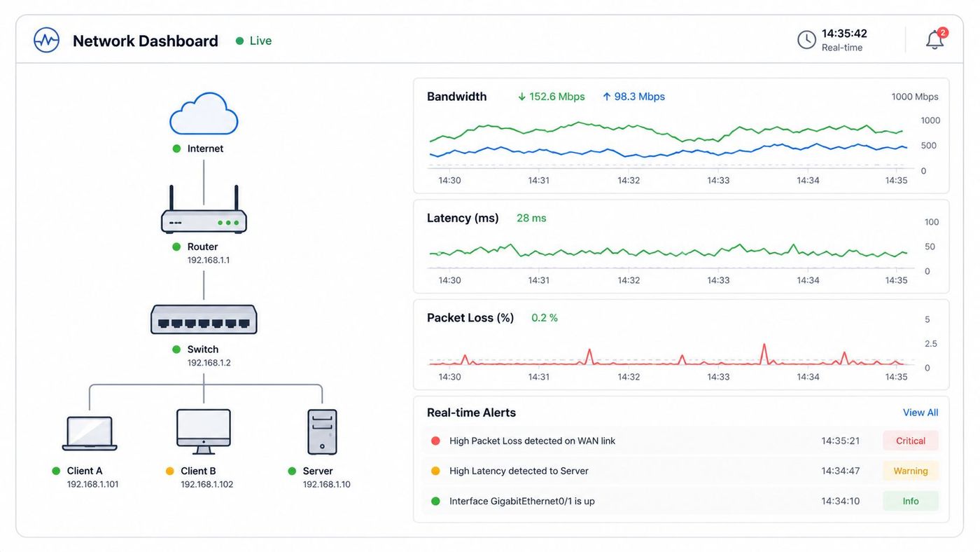This screenshot has width=980, height=552.
Task: Click the red Critical alert status dot
Action: point(435,441)
